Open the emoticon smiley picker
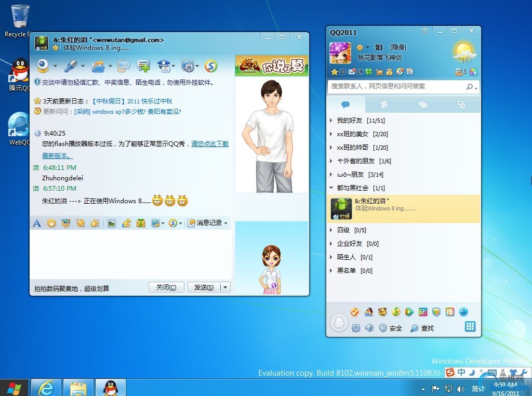The image size is (532, 396). [x=51, y=223]
